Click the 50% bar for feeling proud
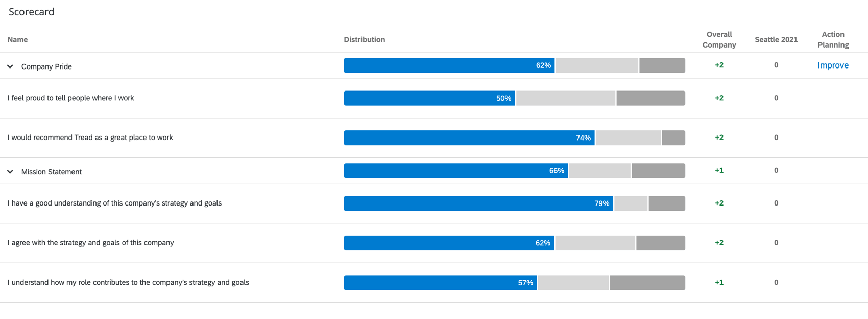Image resolution: width=868 pixels, height=319 pixels. (429, 98)
